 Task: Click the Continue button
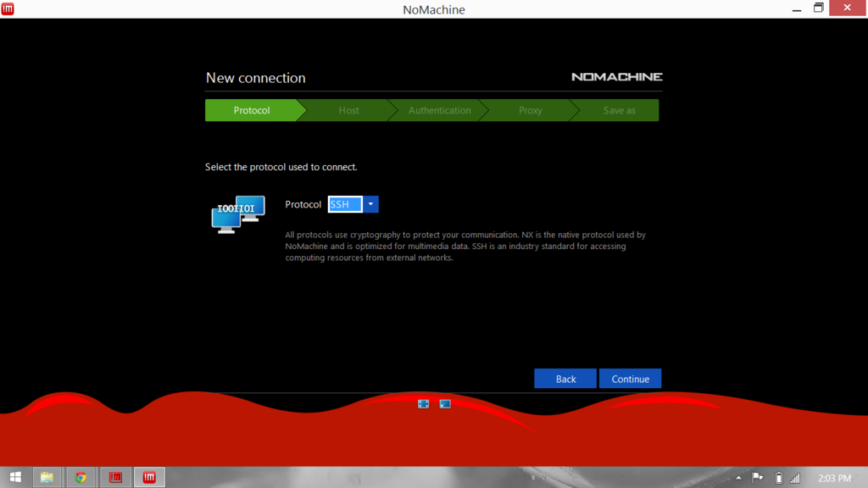tap(630, 379)
